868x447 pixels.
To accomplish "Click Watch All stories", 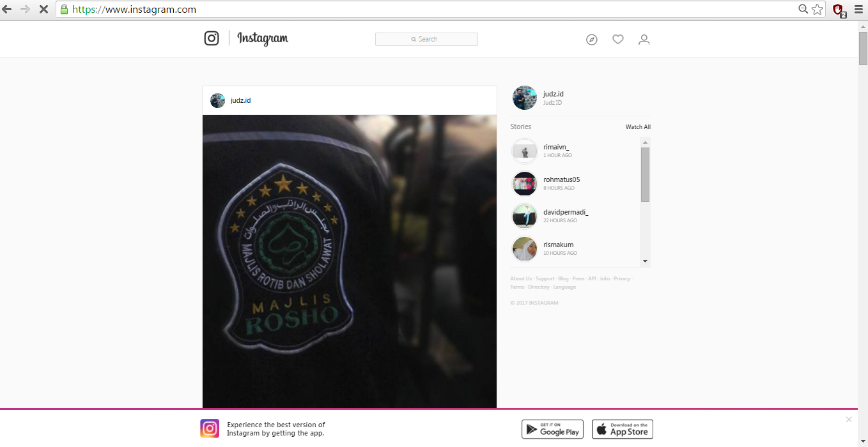I will point(638,127).
